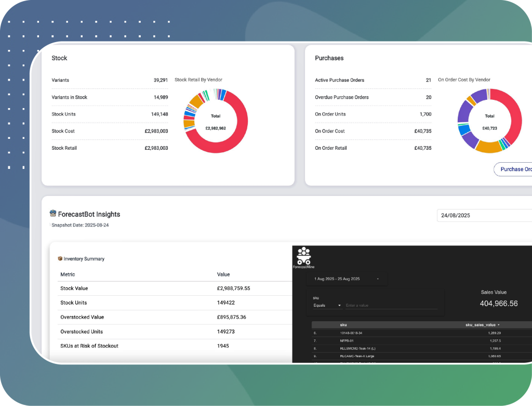
Task: Click the Overdue Purchase Orders row
Action: tap(373, 97)
